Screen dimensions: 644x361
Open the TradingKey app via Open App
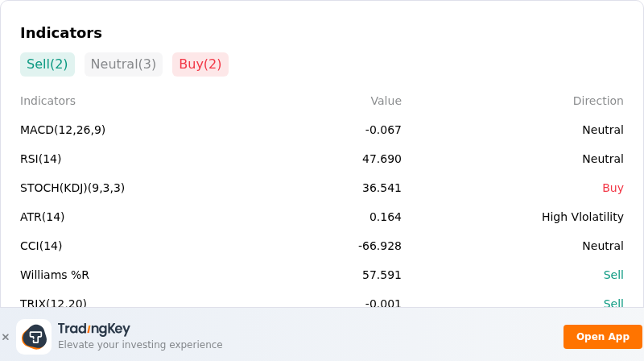(602, 337)
